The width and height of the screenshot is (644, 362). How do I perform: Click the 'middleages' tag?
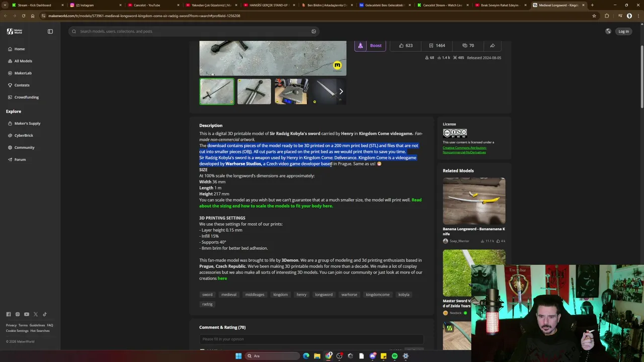pyautogui.click(x=255, y=295)
